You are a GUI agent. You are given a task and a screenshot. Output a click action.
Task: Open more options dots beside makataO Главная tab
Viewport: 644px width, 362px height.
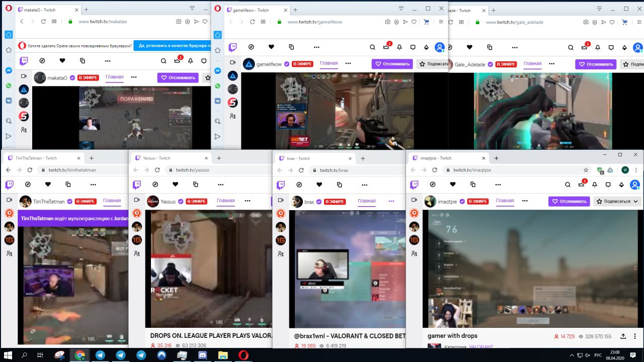coord(134,77)
